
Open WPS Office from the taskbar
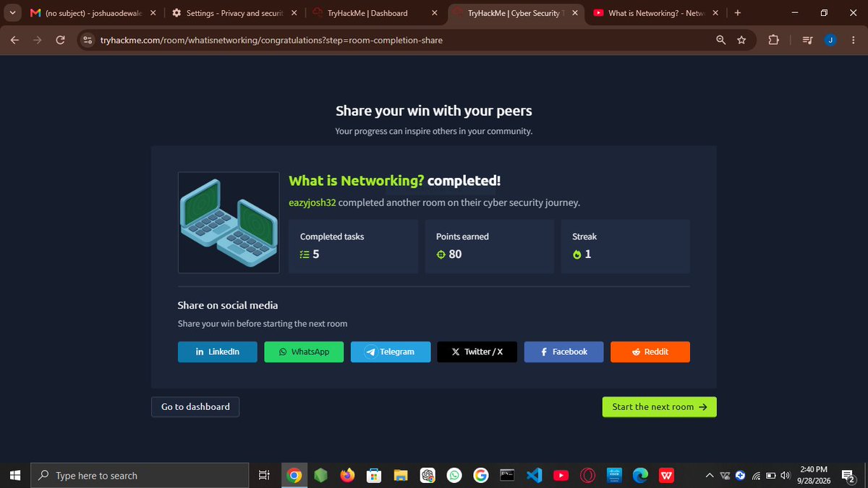667,475
